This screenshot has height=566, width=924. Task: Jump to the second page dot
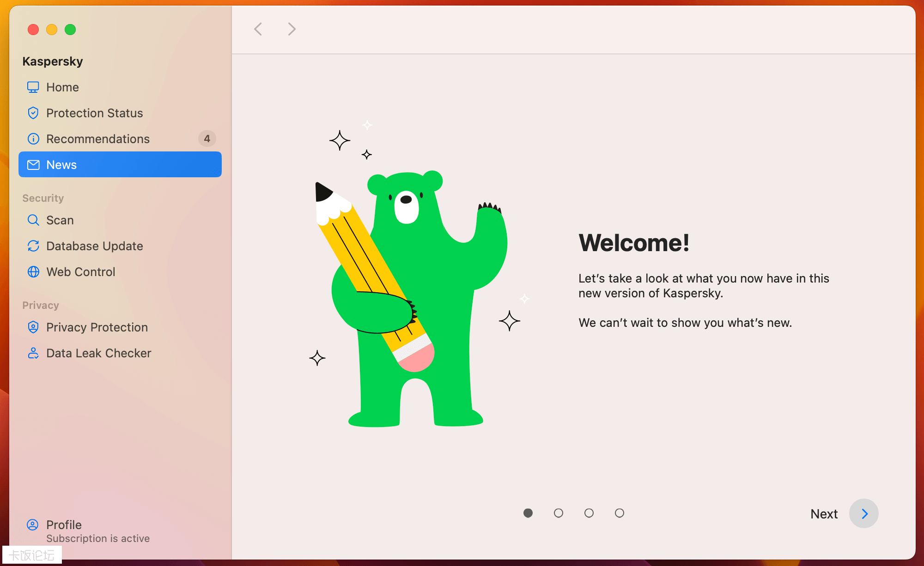[559, 513]
